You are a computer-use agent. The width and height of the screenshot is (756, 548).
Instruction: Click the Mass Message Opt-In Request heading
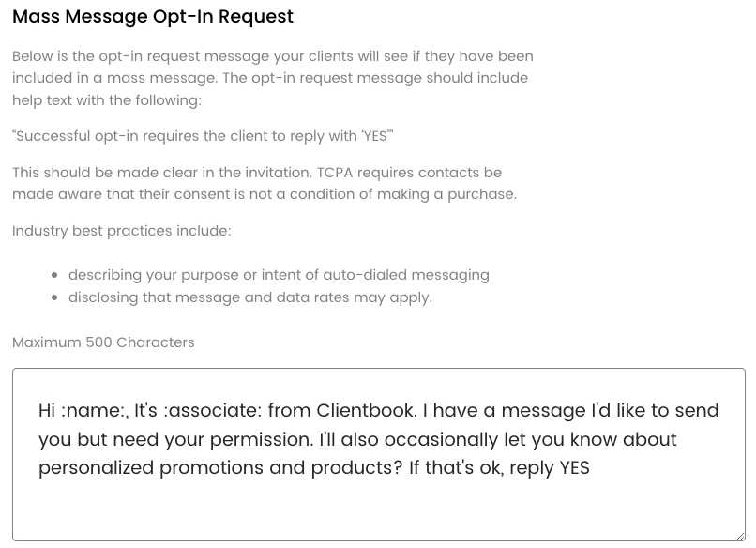pos(153,17)
